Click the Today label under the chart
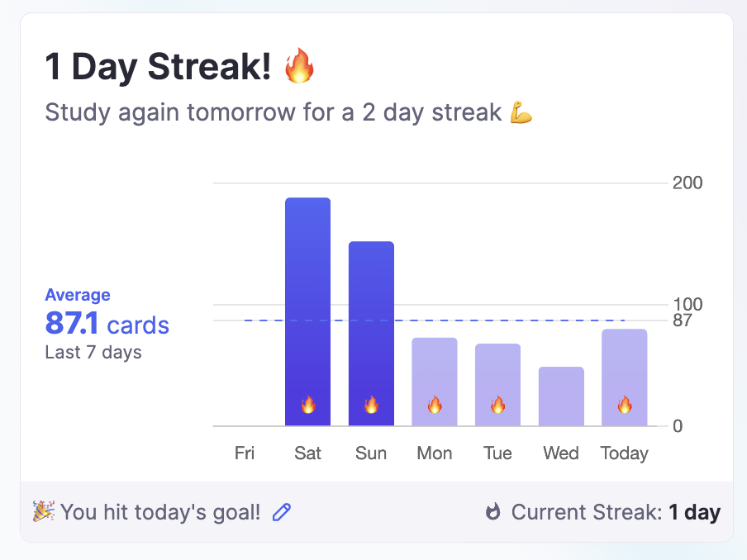Viewport: 747px width, 560px height. tap(624, 453)
